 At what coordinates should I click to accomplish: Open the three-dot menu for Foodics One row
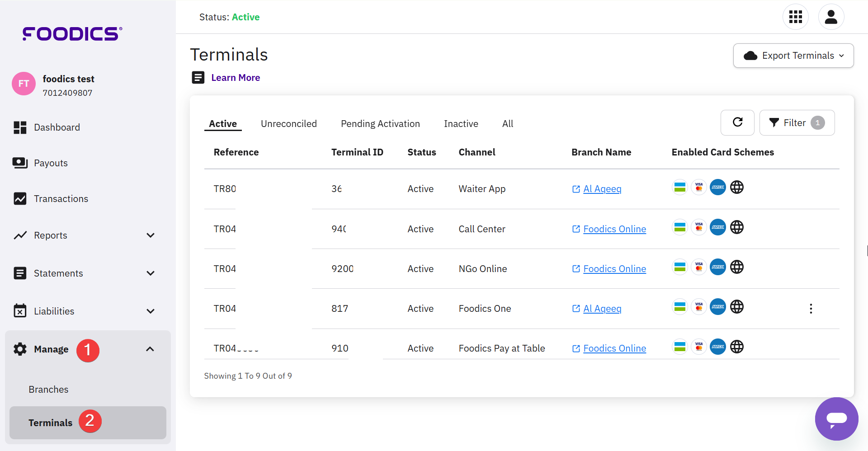click(x=811, y=309)
